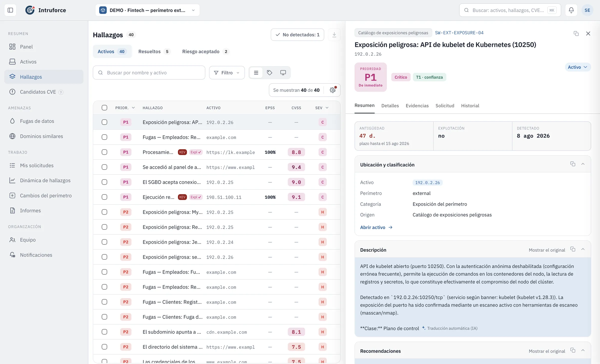Open the notifications bell
600x364 pixels.
[x=571, y=10]
